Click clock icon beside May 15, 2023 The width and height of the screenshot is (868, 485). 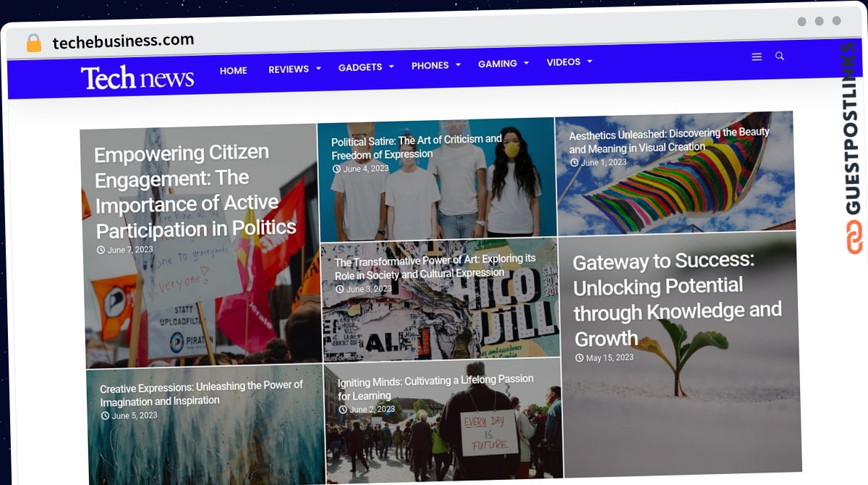tap(579, 358)
